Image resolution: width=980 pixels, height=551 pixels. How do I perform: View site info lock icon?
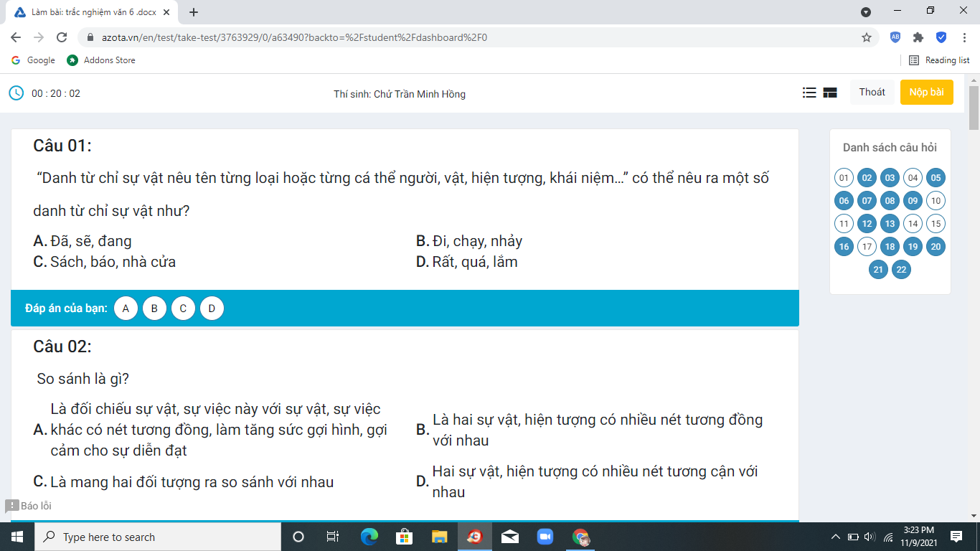tap(91, 37)
